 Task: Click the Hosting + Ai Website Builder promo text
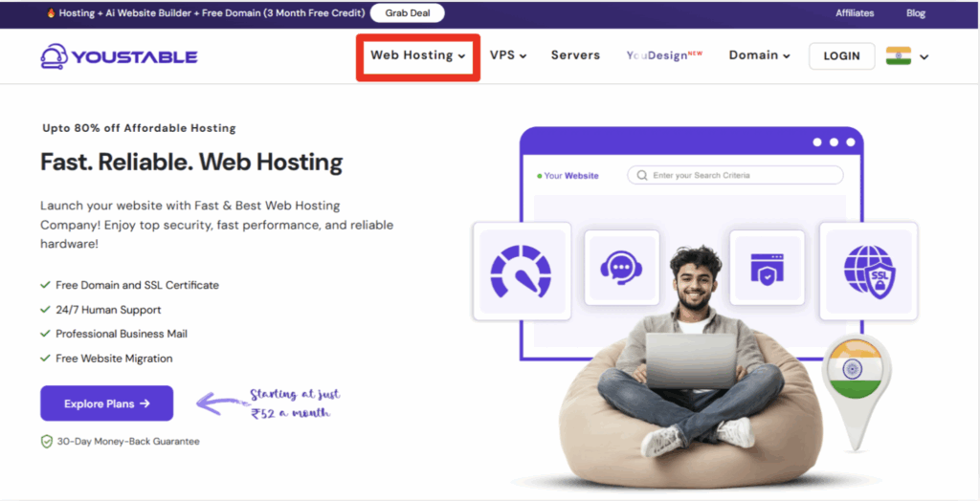[212, 13]
